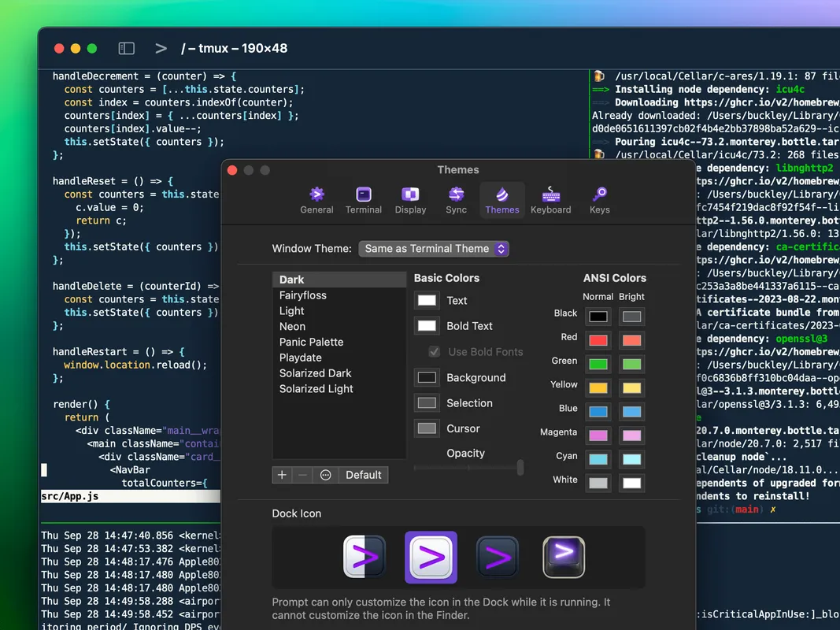Click the Normal Red ANSI color swatch
This screenshot has height=630, width=840.
pos(598,340)
